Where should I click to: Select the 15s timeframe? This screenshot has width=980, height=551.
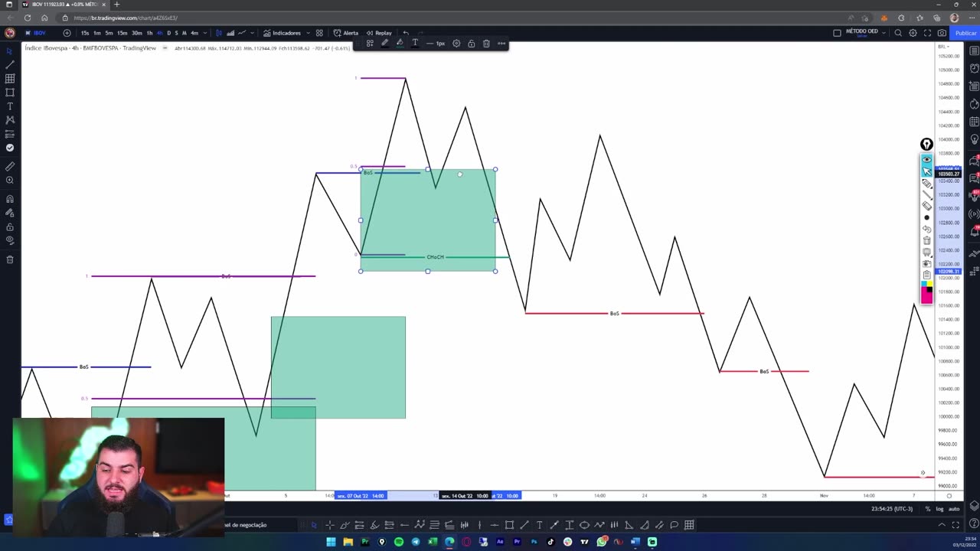[x=85, y=33]
